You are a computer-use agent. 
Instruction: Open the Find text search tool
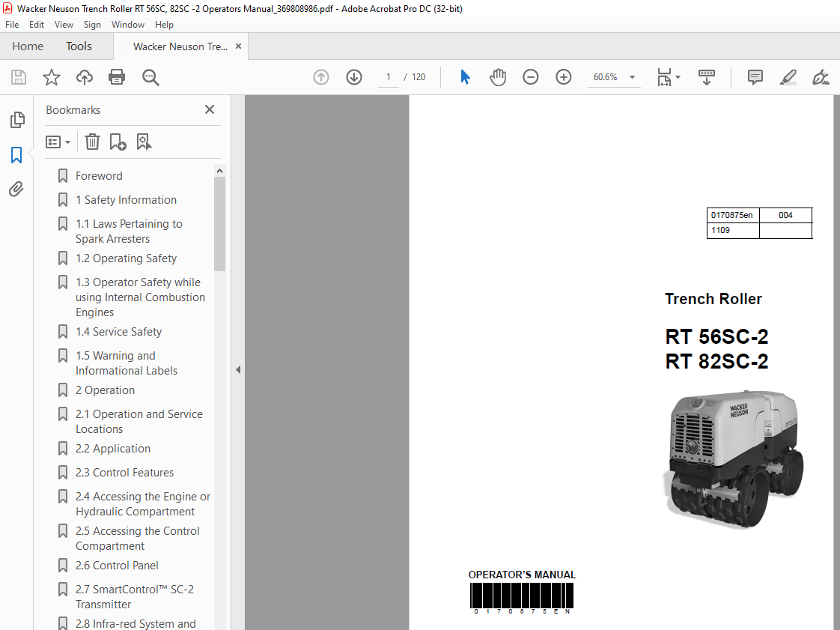[x=150, y=77]
